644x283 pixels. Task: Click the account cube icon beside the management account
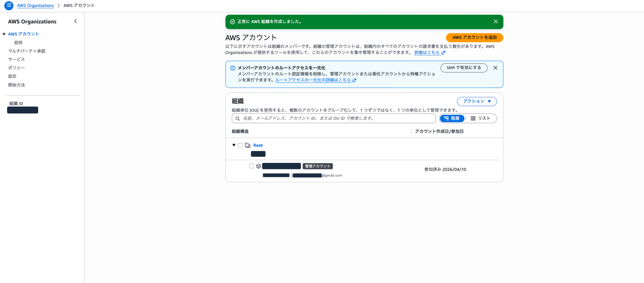tap(259, 166)
